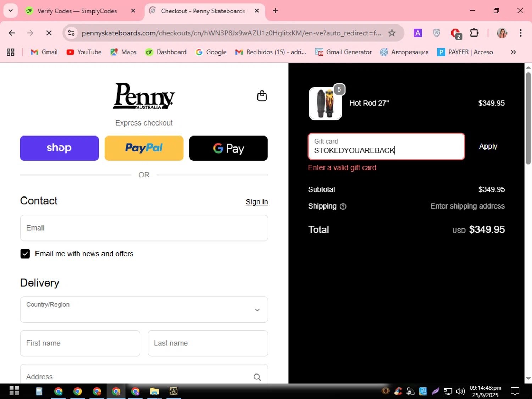The width and height of the screenshot is (532, 399).
Task: Uncheck Email me with news and offers
Action: [x=25, y=254]
